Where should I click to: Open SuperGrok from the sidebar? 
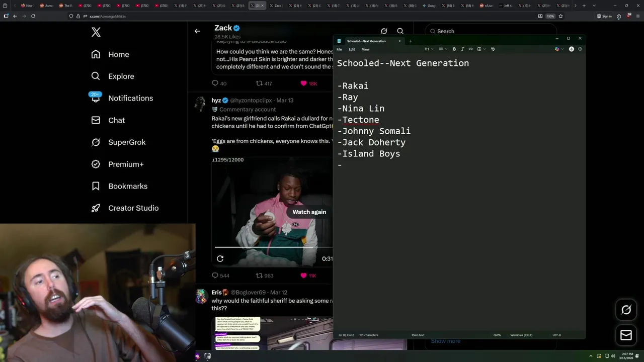pos(118,142)
